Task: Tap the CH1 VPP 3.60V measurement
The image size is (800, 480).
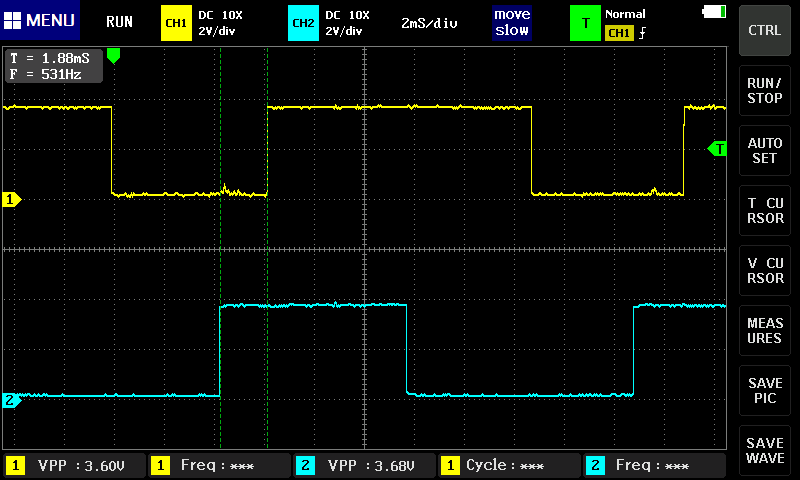Action: [74, 465]
